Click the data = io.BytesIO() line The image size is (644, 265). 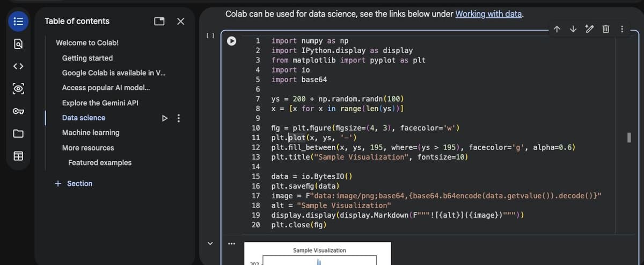312,176
